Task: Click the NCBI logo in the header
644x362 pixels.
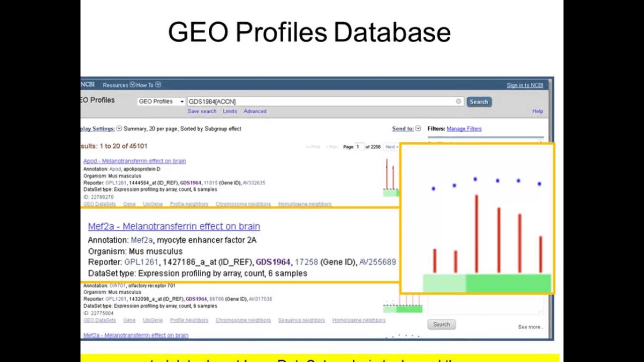Action: coord(88,84)
